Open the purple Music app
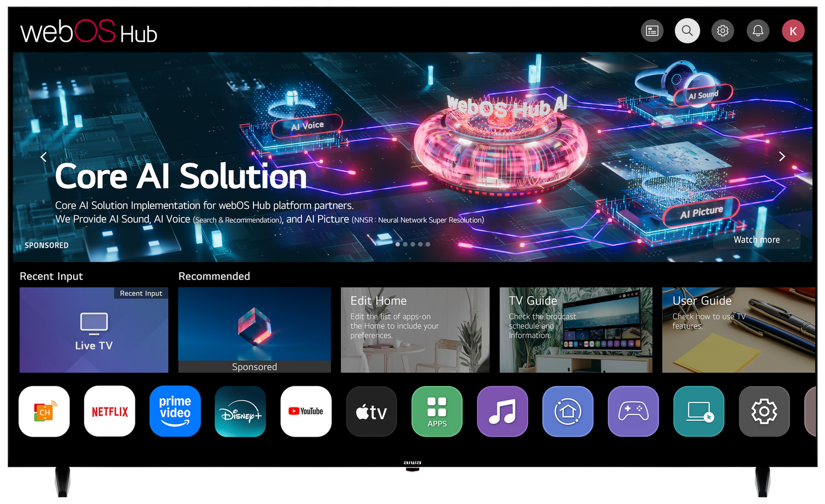Screen dimensions: 825x504 pyautogui.click(x=502, y=411)
